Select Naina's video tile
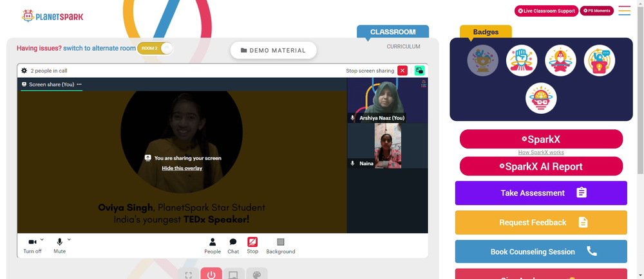The height and width of the screenshot is (279, 644). click(x=387, y=146)
